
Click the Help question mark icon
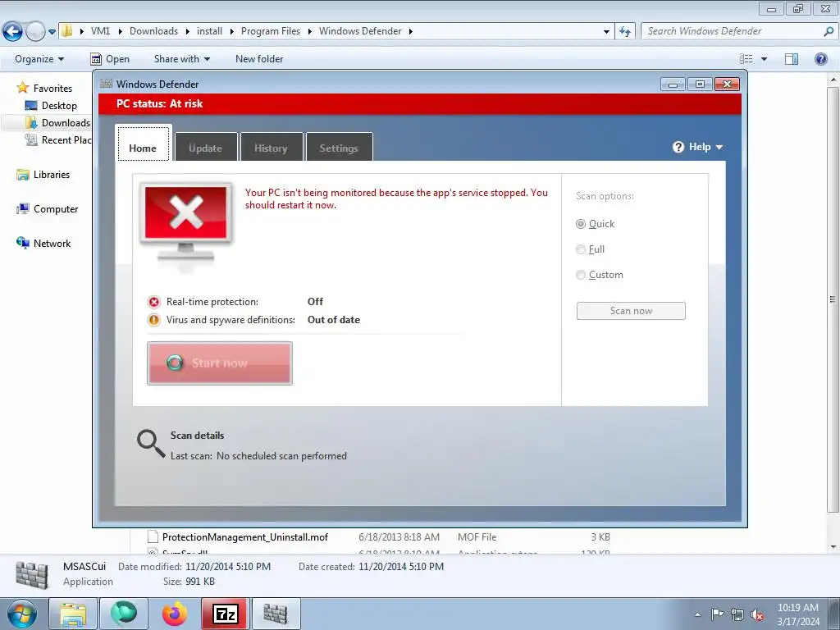tap(678, 147)
